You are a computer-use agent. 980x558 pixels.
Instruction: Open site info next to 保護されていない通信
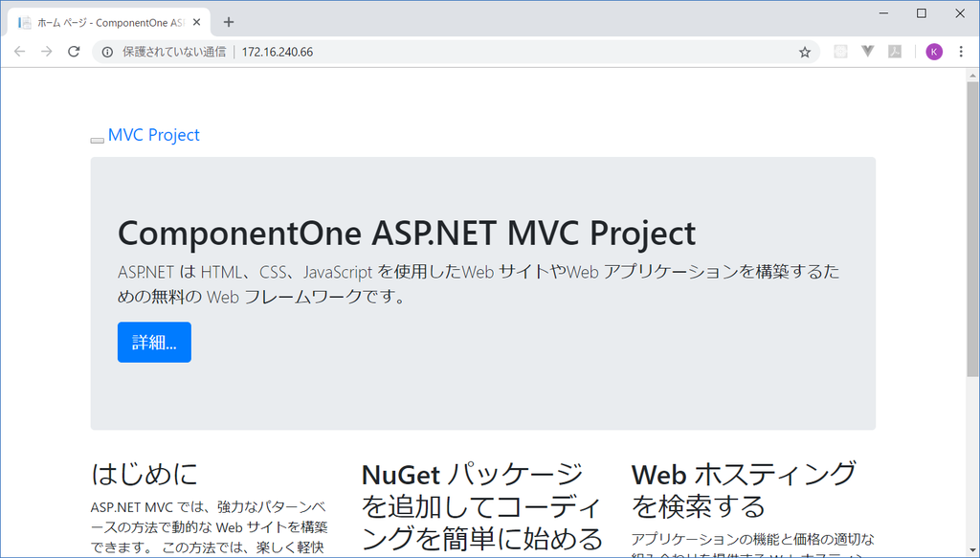point(107,52)
